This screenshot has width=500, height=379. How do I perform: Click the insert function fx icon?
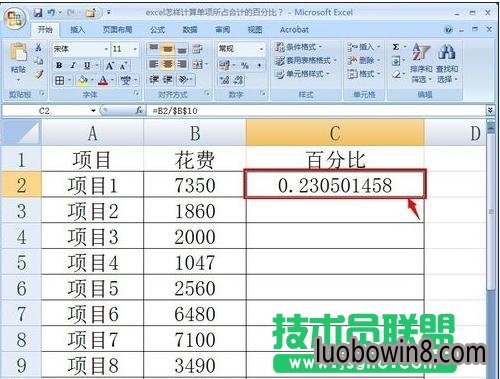pyautogui.click(x=139, y=110)
